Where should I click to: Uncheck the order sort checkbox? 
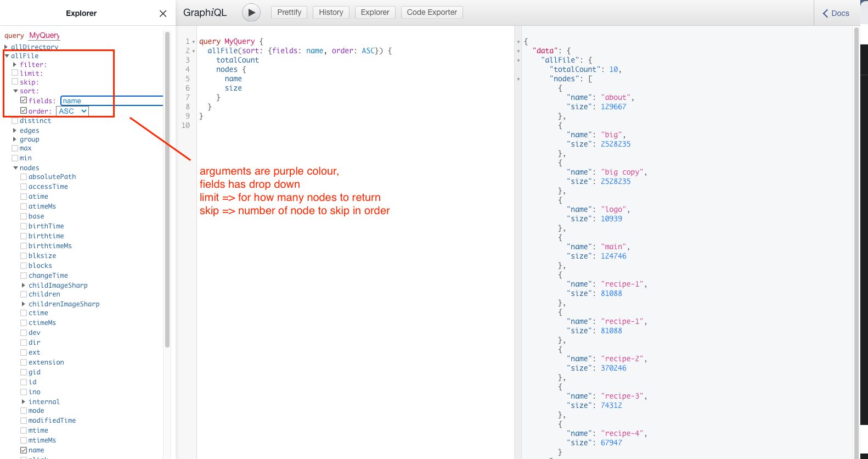(24, 110)
